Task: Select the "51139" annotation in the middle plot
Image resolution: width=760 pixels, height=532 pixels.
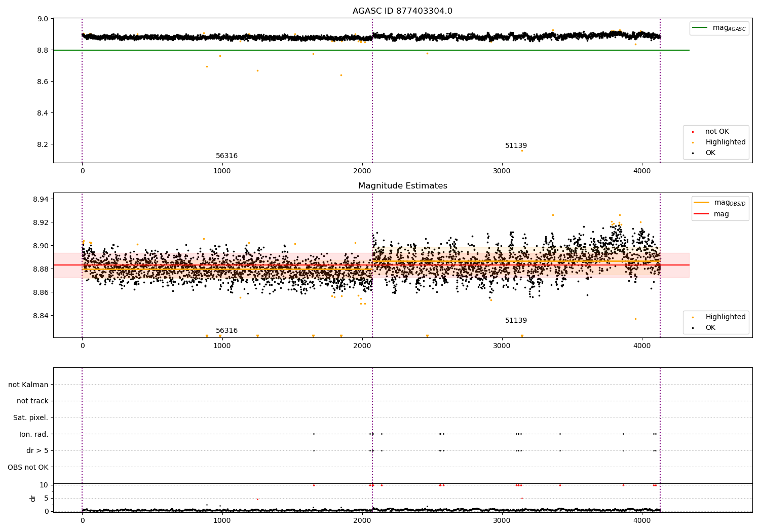Action: pyautogui.click(x=516, y=321)
